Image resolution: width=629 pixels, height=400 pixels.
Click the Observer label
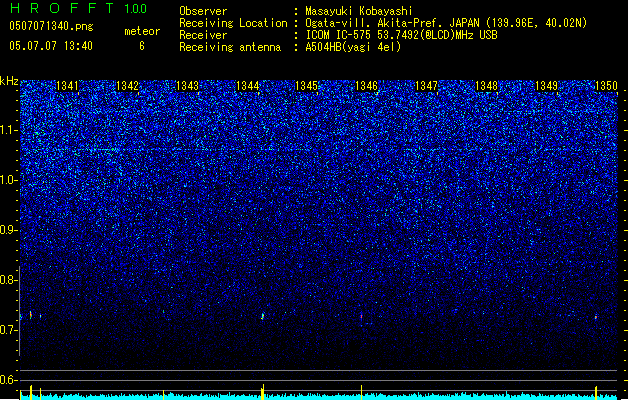(x=203, y=11)
